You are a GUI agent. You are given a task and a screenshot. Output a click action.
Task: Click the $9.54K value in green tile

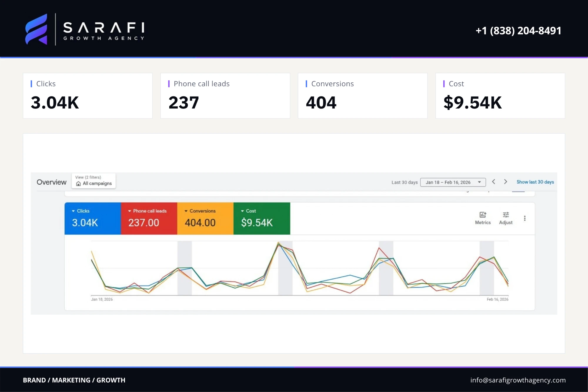[257, 223]
